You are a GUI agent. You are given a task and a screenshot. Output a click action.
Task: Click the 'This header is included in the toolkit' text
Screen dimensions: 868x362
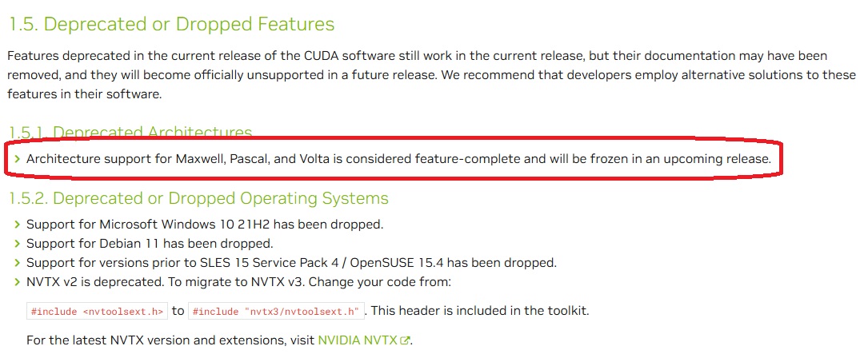[479, 311]
